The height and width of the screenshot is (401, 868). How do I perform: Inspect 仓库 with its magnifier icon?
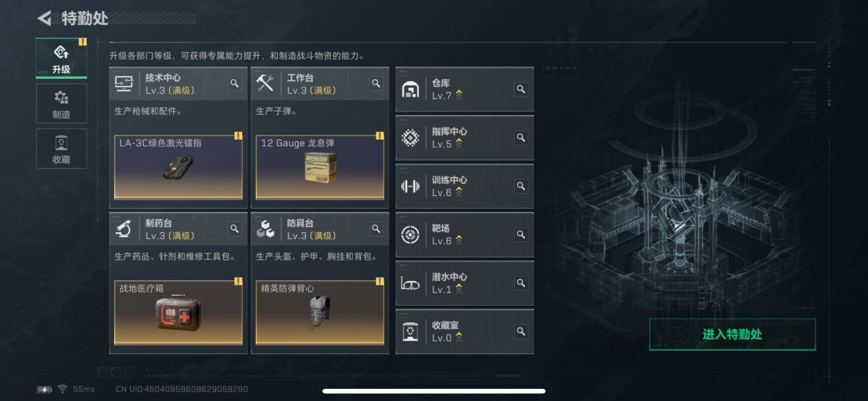click(521, 89)
